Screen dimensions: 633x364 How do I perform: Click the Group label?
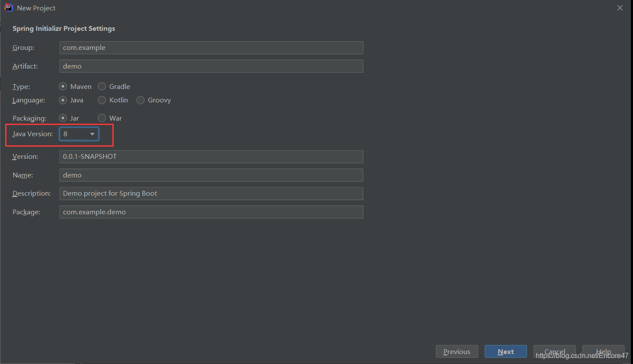(23, 48)
